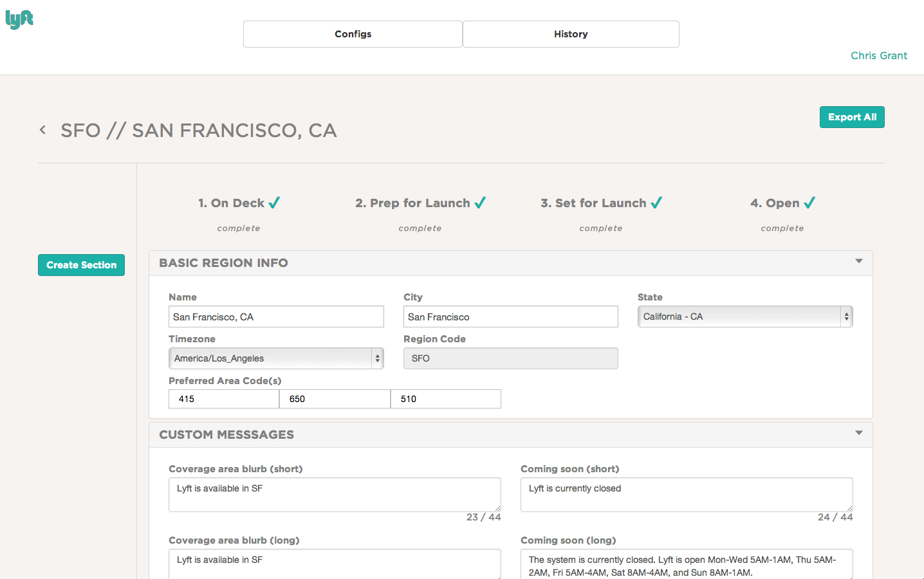This screenshot has height=579, width=924.
Task: Click the 23 / 44 character counter
Action: (x=484, y=517)
